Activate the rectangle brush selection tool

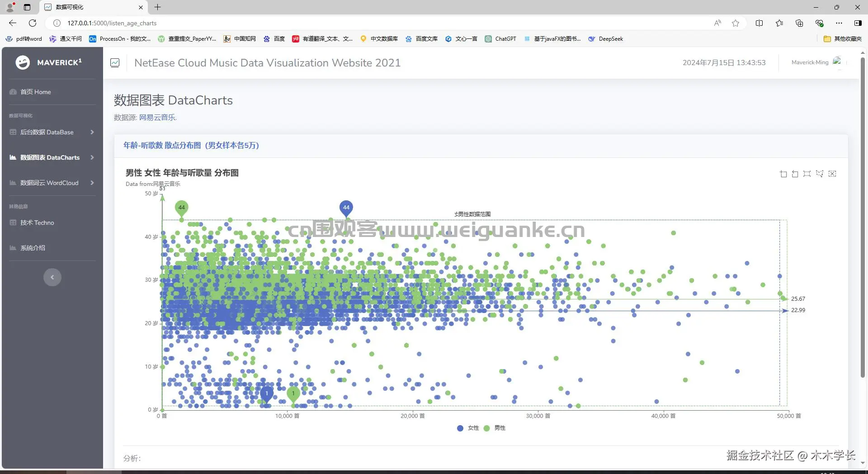(807, 174)
